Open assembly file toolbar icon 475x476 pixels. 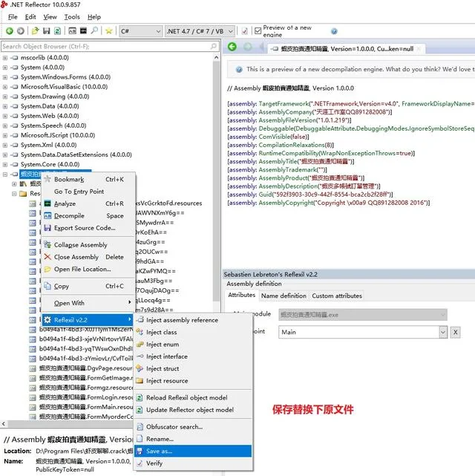point(35,31)
